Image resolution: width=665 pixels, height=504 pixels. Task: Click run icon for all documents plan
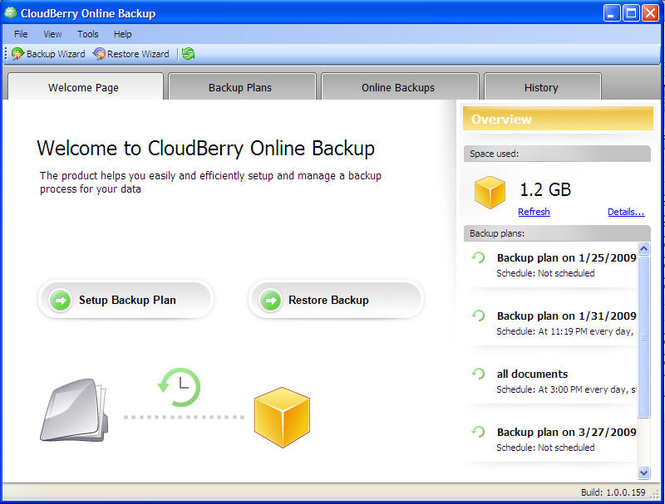(478, 373)
